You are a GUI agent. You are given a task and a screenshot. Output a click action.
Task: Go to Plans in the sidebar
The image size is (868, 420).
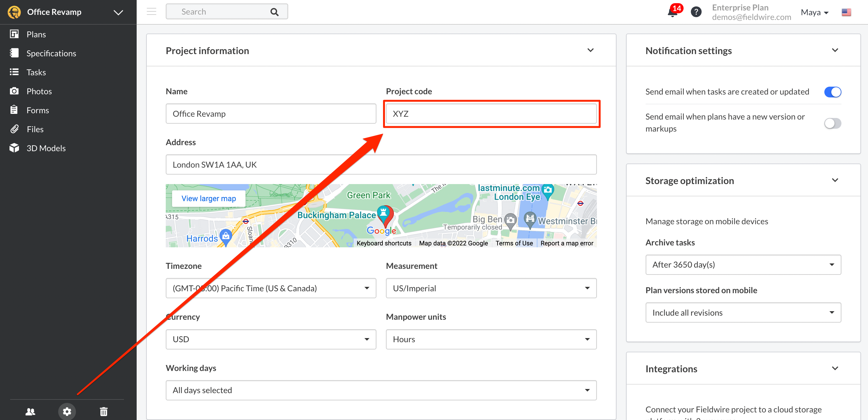point(36,34)
